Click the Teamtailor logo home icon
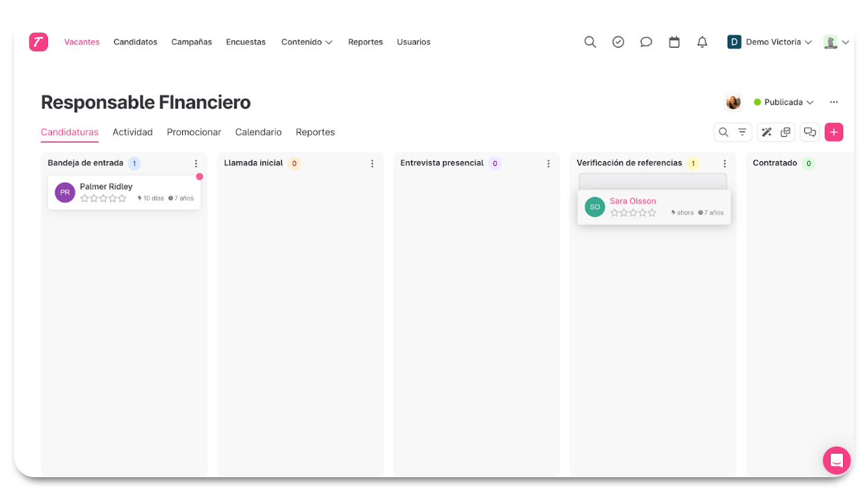This screenshot has height=491, width=868. (x=38, y=42)
